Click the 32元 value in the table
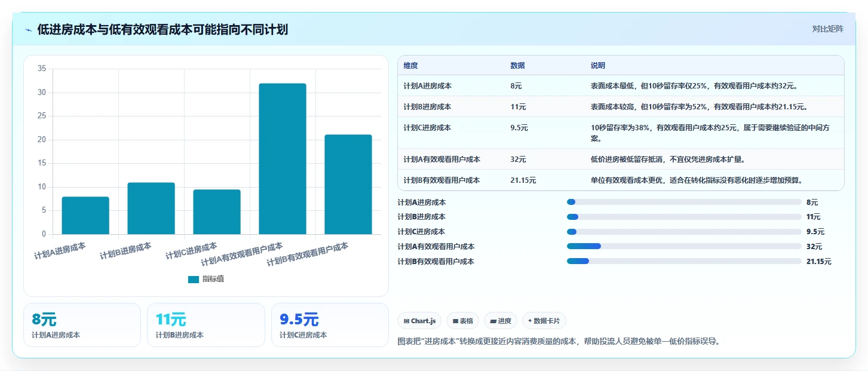868x371 pixels. click(x=518, y=160)
